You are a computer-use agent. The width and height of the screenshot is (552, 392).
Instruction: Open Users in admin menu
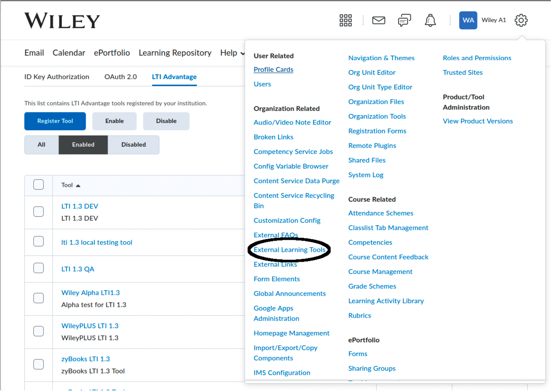[262, 84]
